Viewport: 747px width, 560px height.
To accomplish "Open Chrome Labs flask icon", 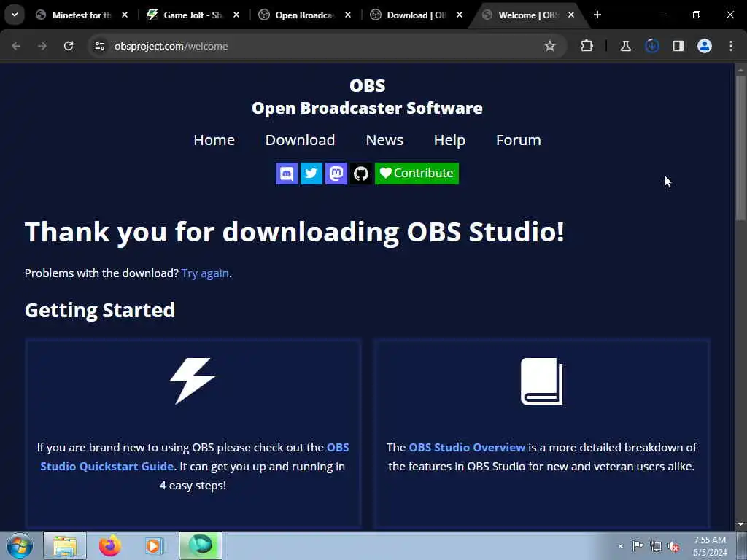I will [x=625, y=46].
